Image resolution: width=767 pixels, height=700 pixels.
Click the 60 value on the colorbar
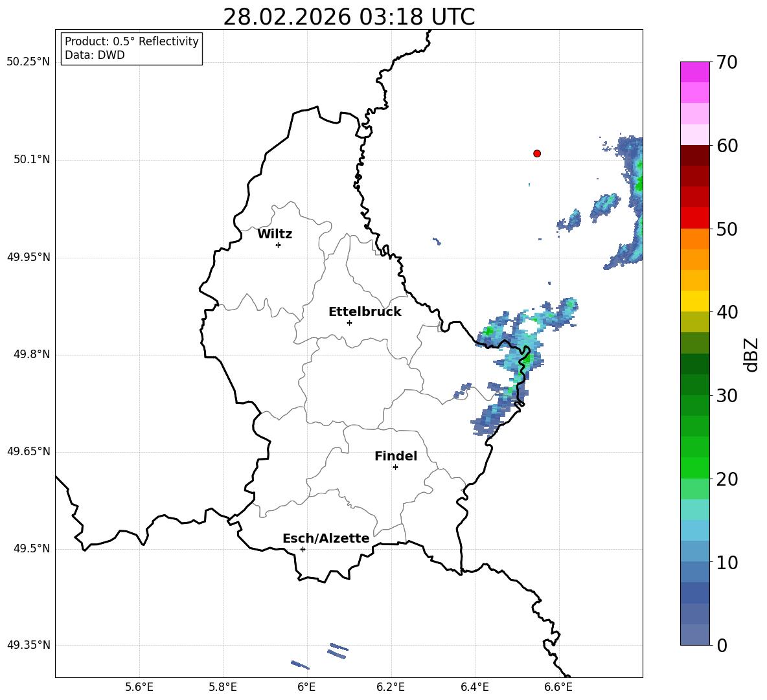pyautogui.click(x=727, y=146)
